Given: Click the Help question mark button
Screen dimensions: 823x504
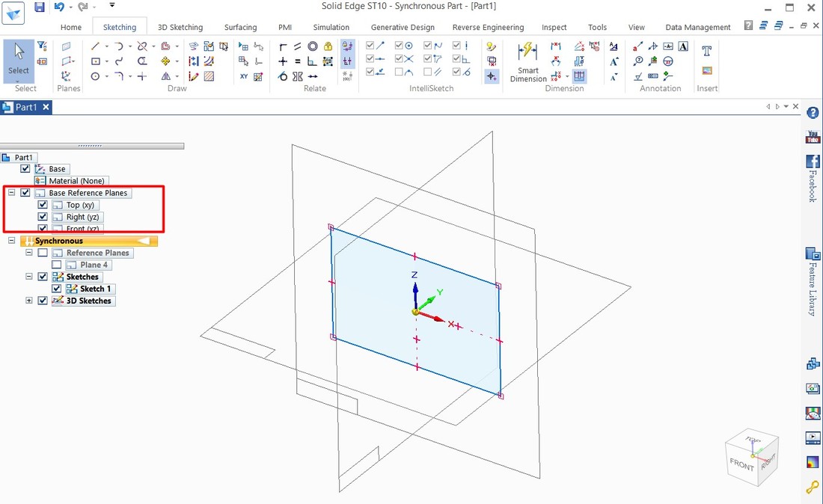Looking at the screenshot, I should pos(813,113).
